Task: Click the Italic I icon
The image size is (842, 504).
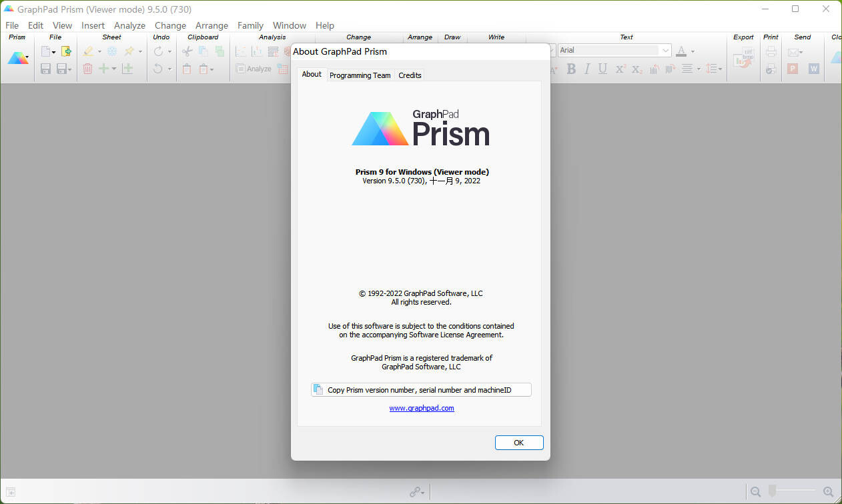Action: 587,69
